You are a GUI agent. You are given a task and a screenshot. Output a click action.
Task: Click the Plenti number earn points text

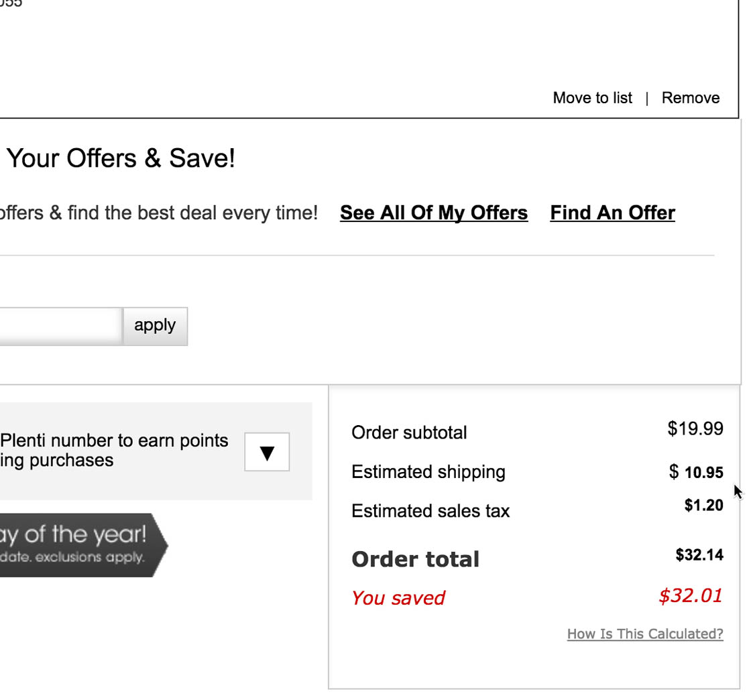[x=114, y=451]
